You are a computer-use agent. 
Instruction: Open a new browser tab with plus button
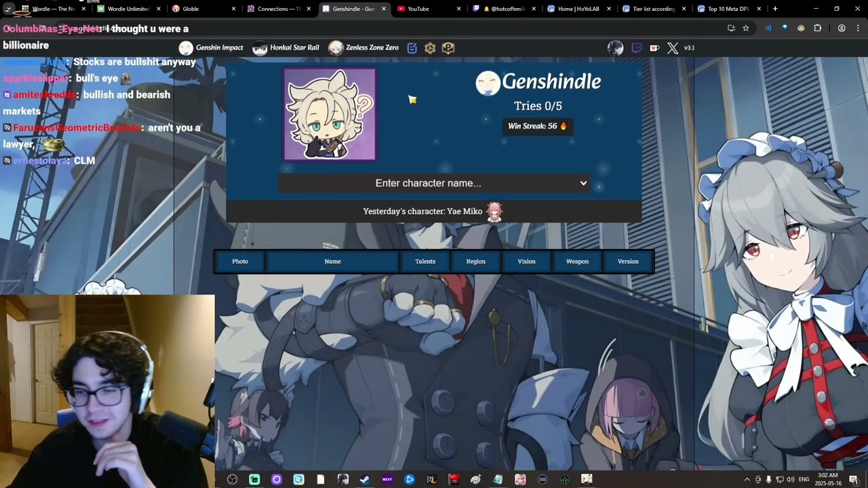tap(775, 9)
